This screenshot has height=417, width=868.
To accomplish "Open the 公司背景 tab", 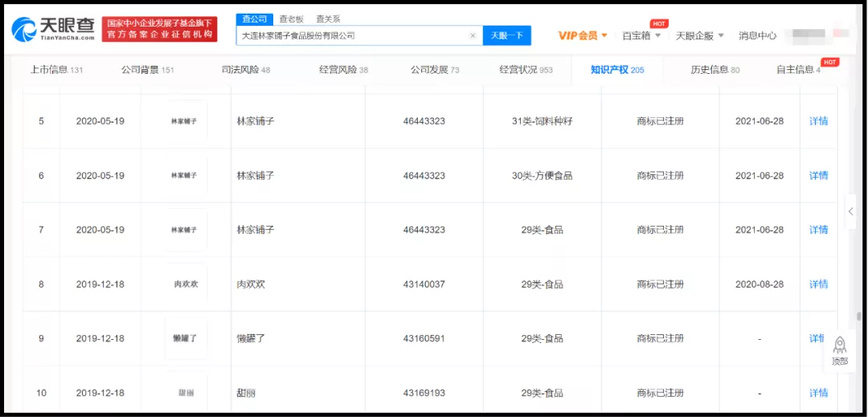I will point(148,70).
